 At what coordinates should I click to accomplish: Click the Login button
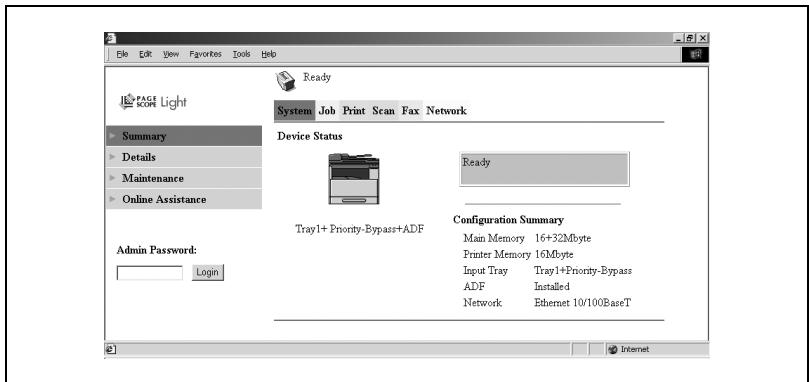point(208,273)
